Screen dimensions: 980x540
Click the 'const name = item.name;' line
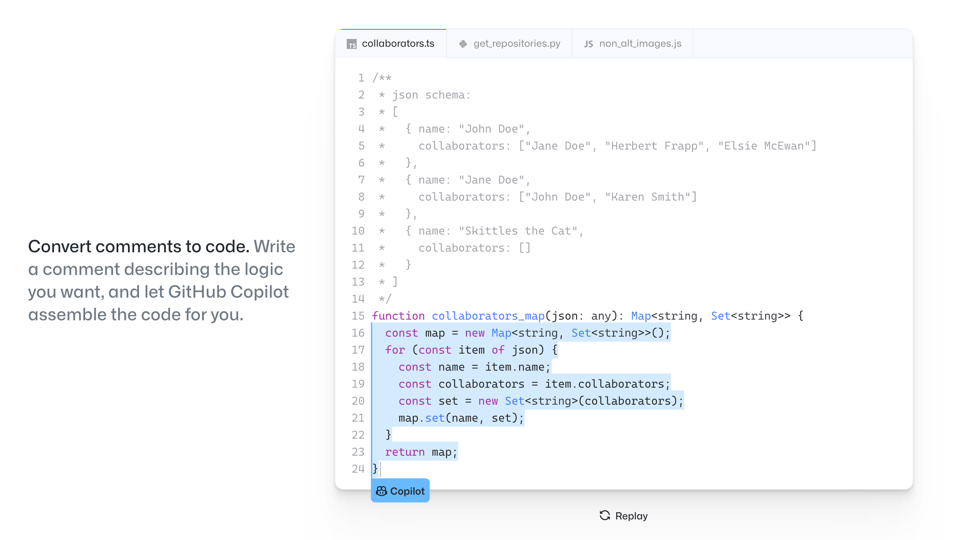click(x=474, y=367)
